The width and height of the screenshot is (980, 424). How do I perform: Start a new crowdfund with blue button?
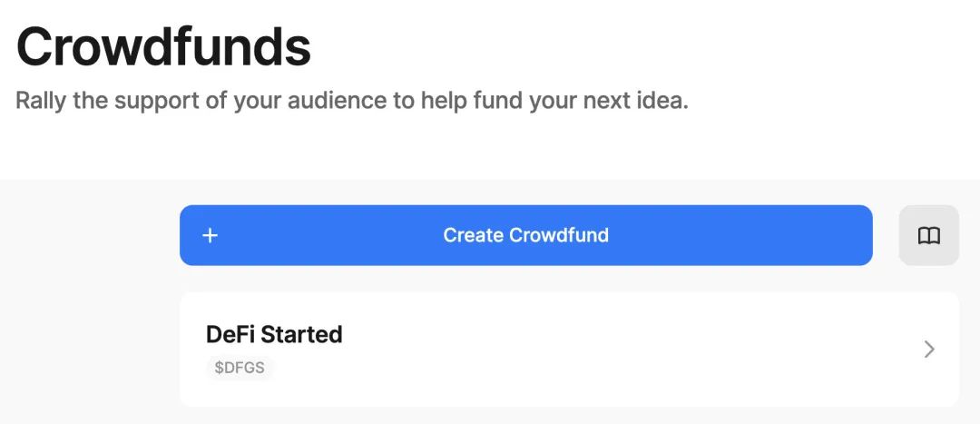tap(525, 235)
